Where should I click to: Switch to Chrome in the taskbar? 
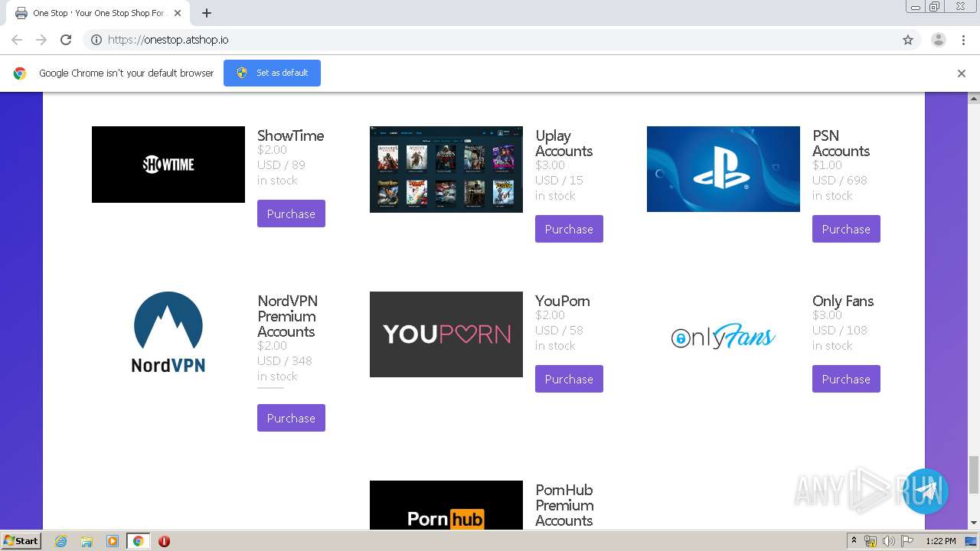click(x=138, y=541)
